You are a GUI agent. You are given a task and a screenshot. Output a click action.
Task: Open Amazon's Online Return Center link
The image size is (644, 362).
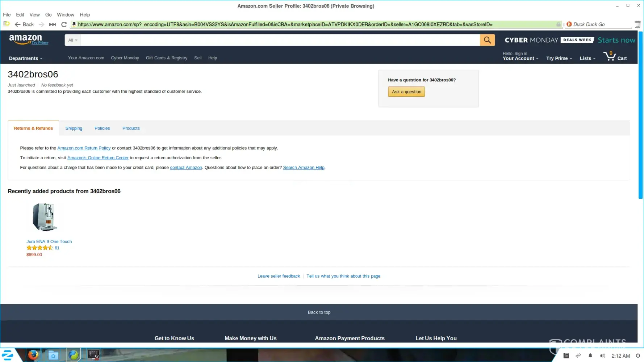(98, 158)
